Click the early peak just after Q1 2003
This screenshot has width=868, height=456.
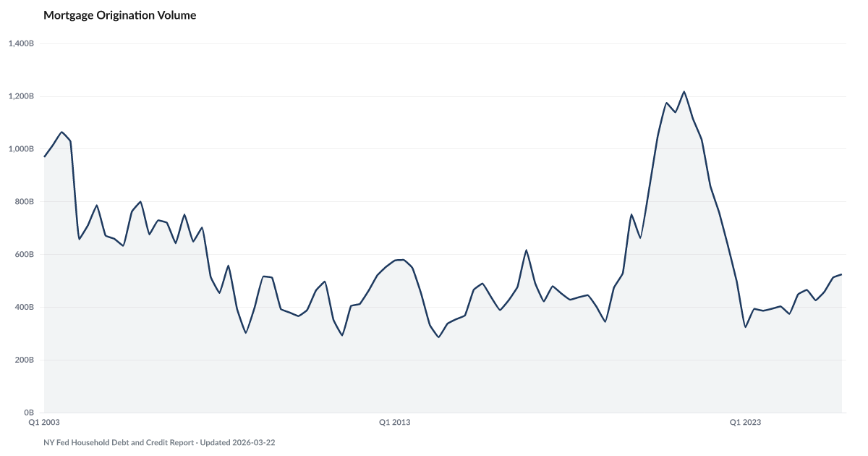tap(62, 132)
